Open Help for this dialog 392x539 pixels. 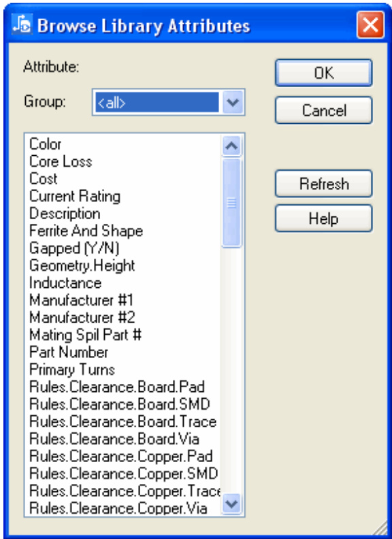[323, 218]
